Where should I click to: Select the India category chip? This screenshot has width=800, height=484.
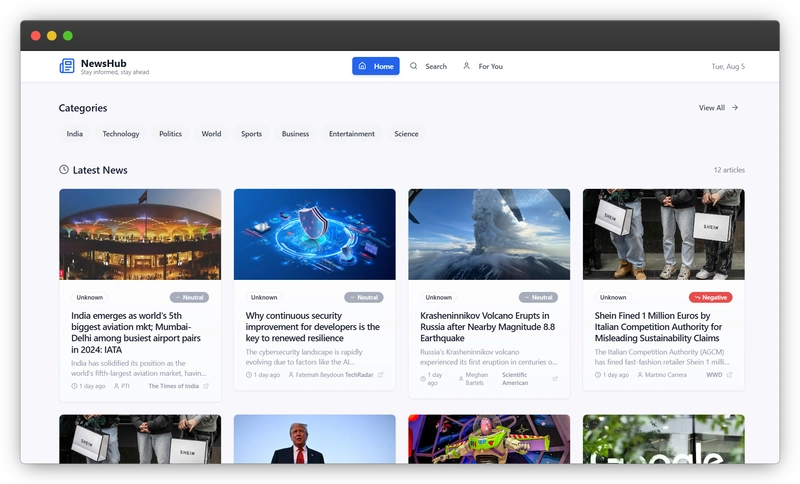pyautogui.click(x=75, y=133)
